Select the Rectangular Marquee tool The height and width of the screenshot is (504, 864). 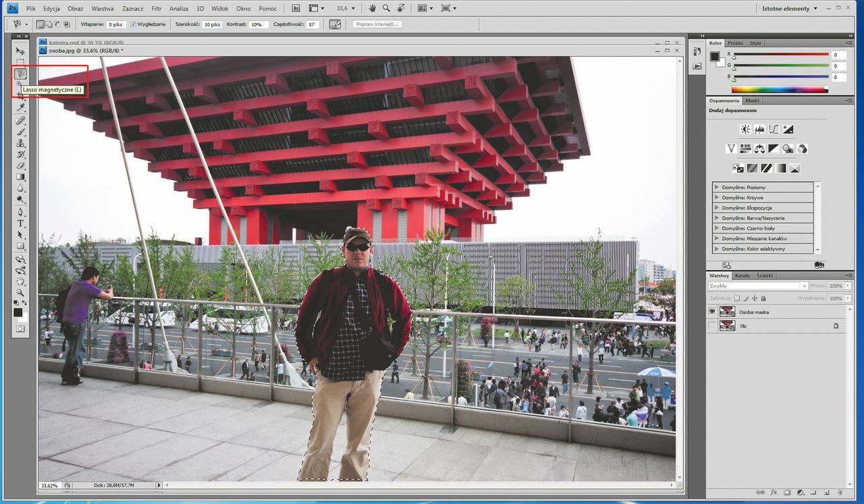pyautogui.click(x=20, y=62)
